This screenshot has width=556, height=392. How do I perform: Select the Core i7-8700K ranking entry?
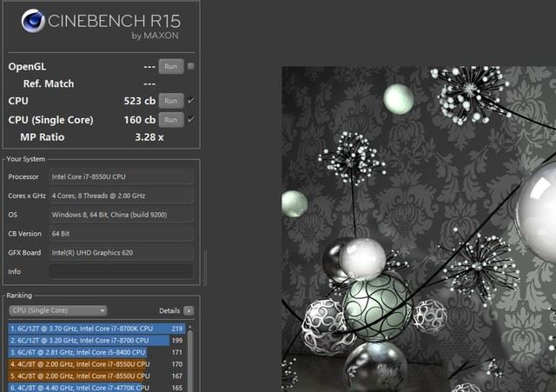point(96,329)
